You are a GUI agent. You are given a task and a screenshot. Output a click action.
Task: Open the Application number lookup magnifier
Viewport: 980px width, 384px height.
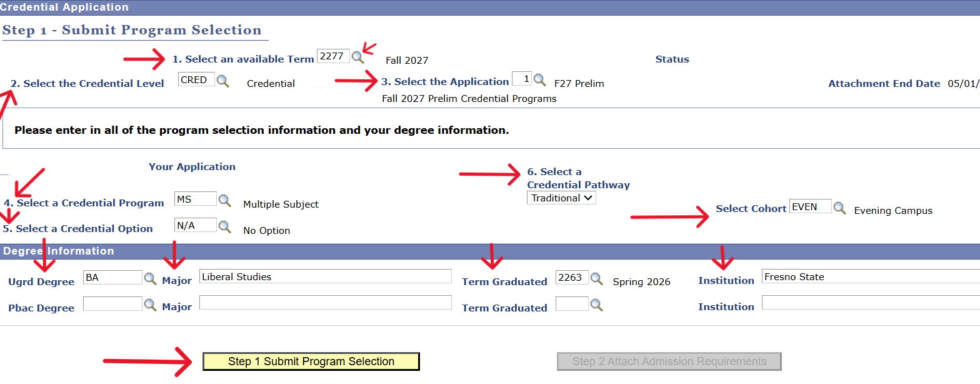(x=539, y=79)
